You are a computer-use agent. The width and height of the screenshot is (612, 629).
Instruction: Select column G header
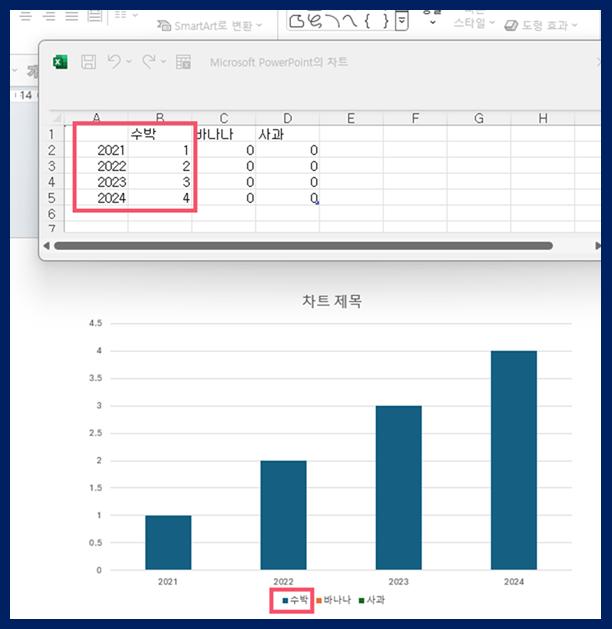point(479,118)
